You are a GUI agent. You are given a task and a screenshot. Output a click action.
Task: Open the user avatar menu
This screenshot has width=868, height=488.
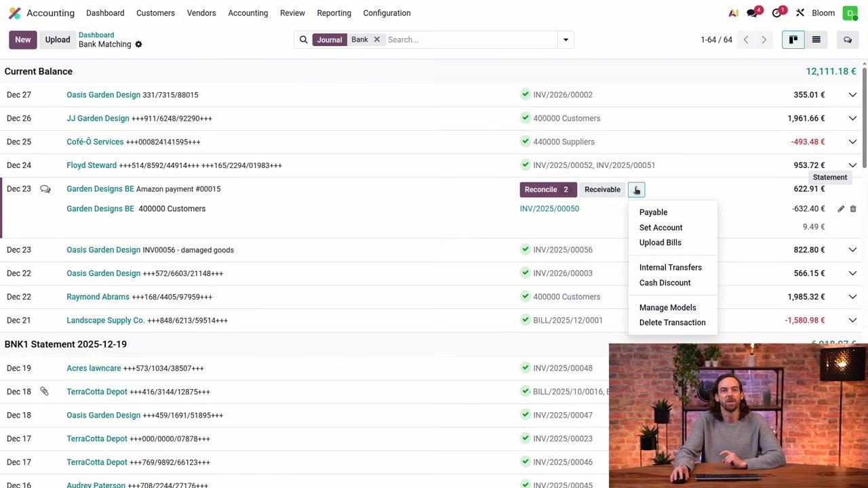[850, 13]
